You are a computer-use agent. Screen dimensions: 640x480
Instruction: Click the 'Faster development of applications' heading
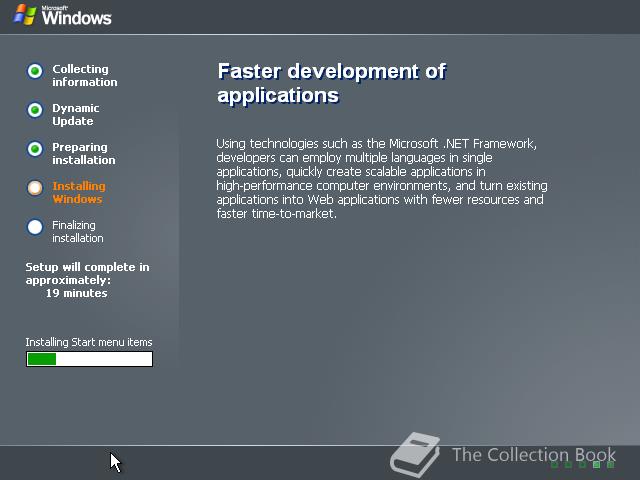click(x=331, y=83)
